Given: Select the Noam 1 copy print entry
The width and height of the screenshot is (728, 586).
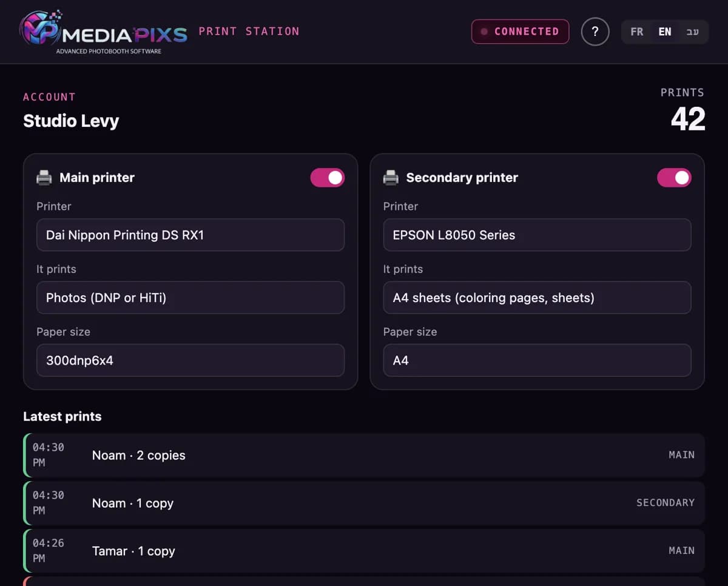Looking at the screenshot, I should pyautogui.click(x=364, y=503).
